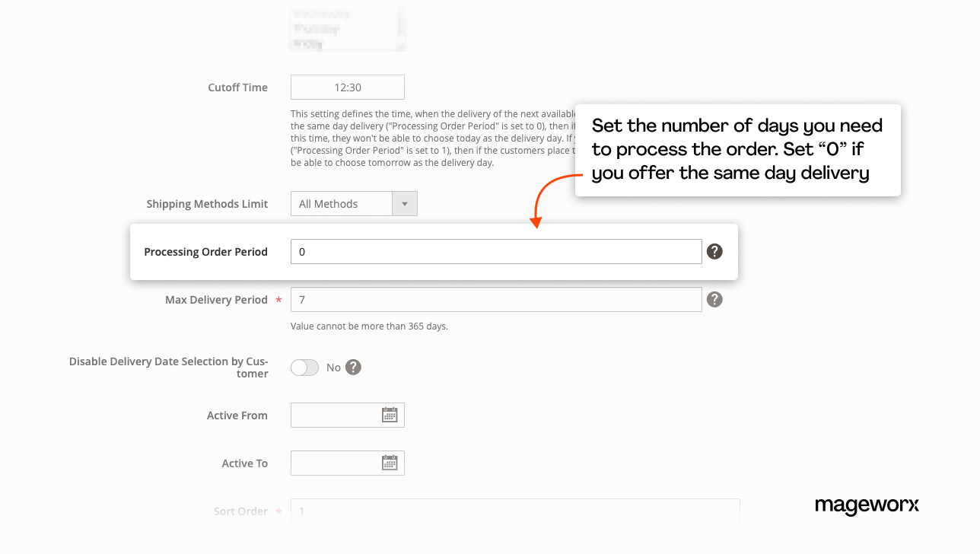Click the blurred days list at top
This screenshot has width=980, height=554.
tap(348, 29)
